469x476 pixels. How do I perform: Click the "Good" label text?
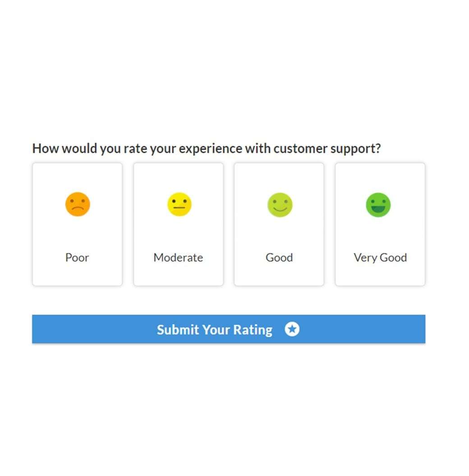click(279, 257)
